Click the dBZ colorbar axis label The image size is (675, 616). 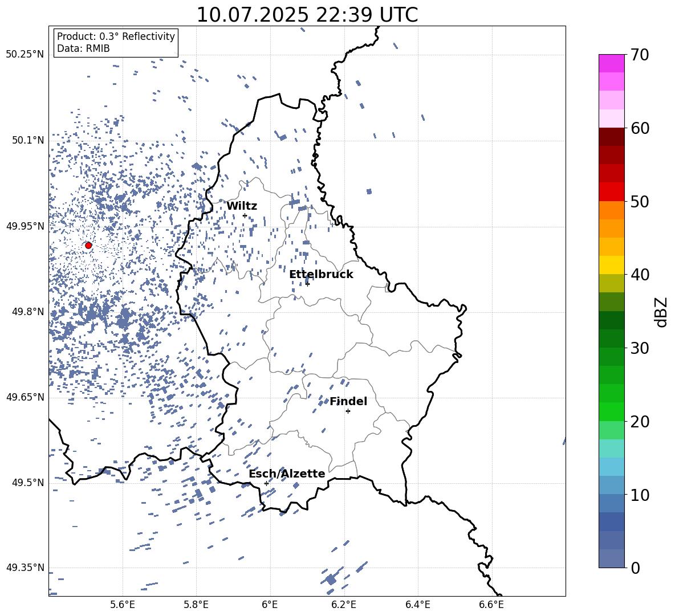coord(661,312)
